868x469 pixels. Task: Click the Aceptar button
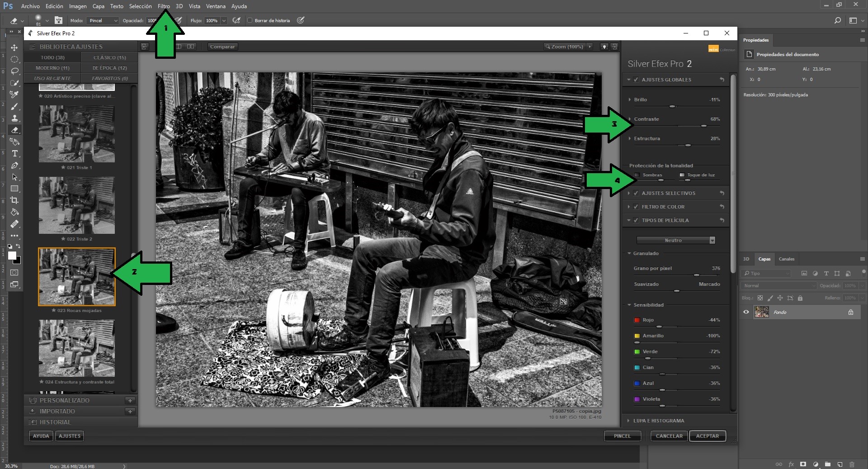click(708, 436)
